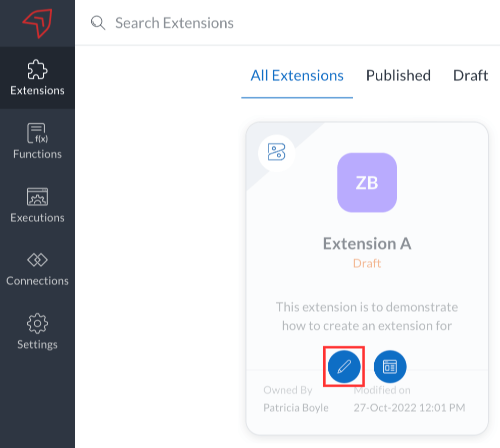
Task: Switch to the Published tab
Action: tap(398, 75)
